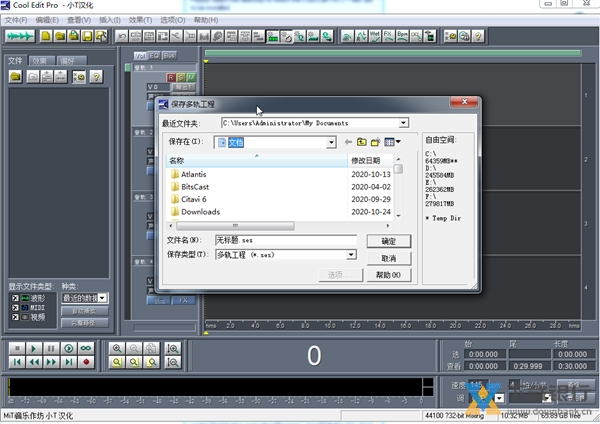Image resolution: width=600 pixels, height=424 pixels.
Task: Start playback with the play button
Action: tap(34, 348)
